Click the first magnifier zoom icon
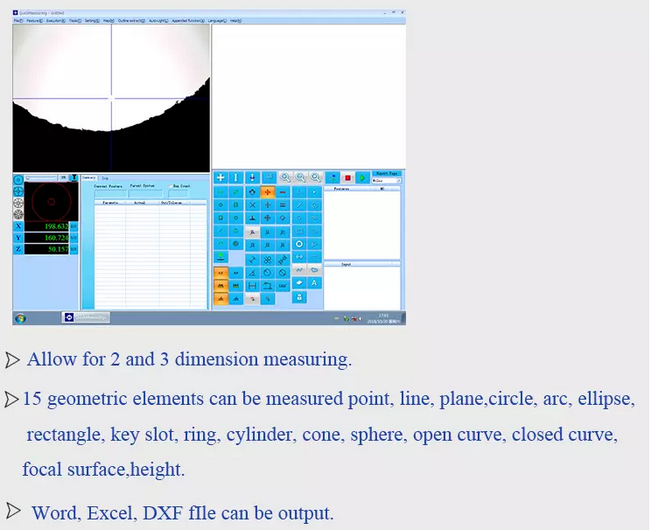Viewport: 650px width, 530px height. [x=285, y=178]
